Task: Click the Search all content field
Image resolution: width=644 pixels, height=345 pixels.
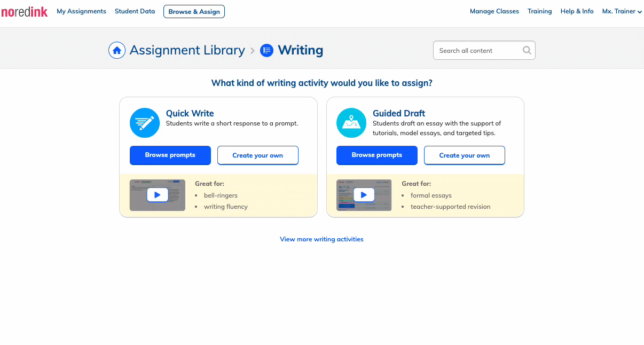Action: pos(484,50)
